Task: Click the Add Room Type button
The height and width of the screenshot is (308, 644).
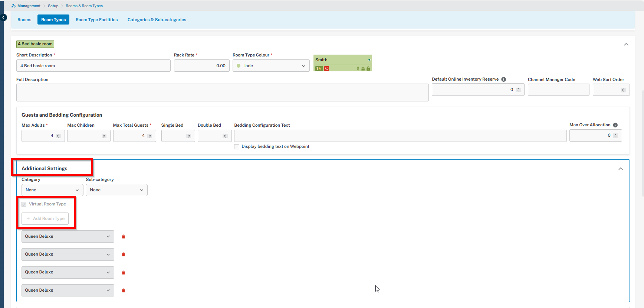Action: click(45, 219)
